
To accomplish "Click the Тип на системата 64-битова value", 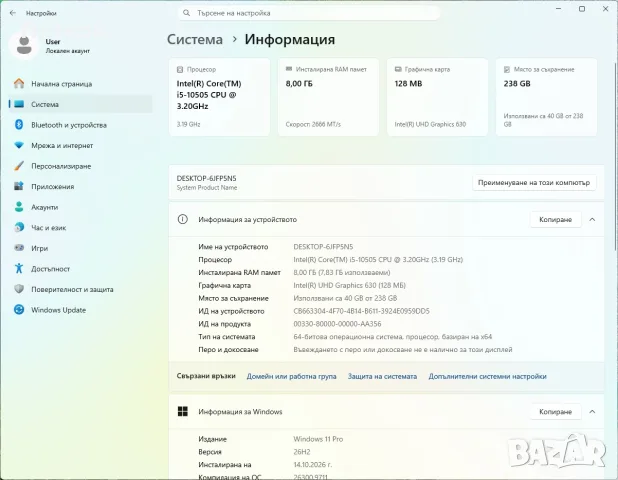I will (393, 337).
